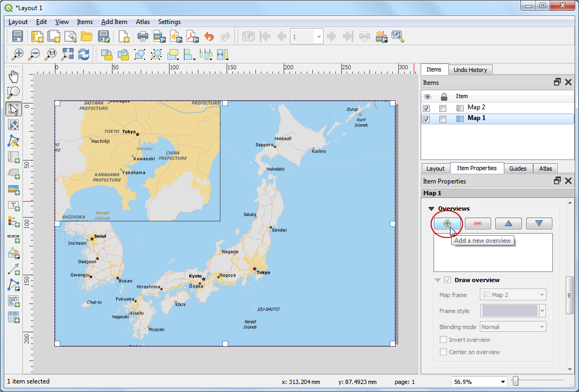Toggle visibility checkbox for Map 2
Image resolution: width=579 pixels, height=392 pixels.
tap(426, 108)
